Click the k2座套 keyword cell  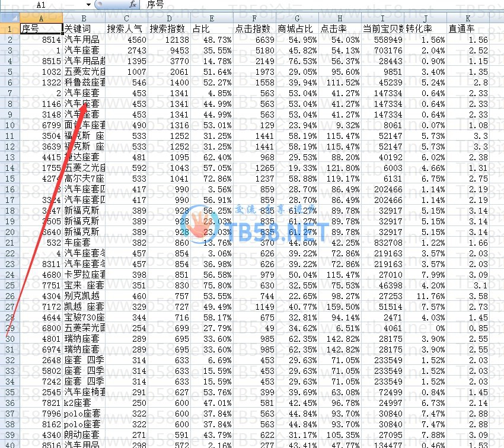tap(84, 403)
